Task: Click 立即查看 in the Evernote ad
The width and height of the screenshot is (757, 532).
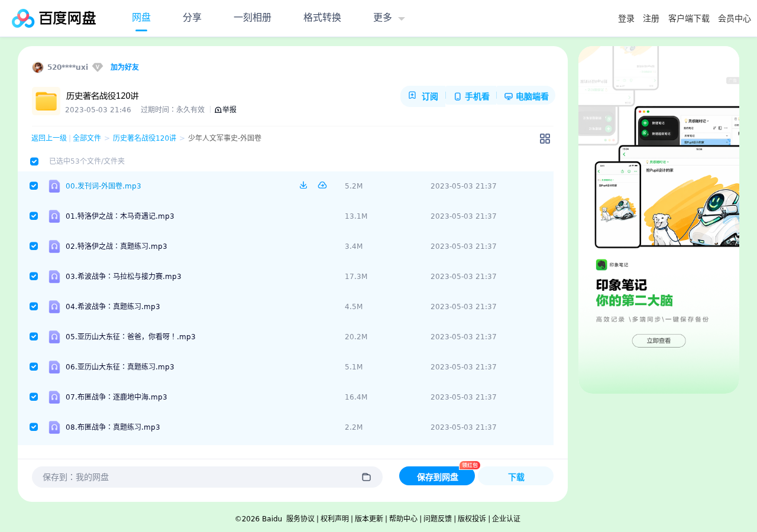Action: 659,340
